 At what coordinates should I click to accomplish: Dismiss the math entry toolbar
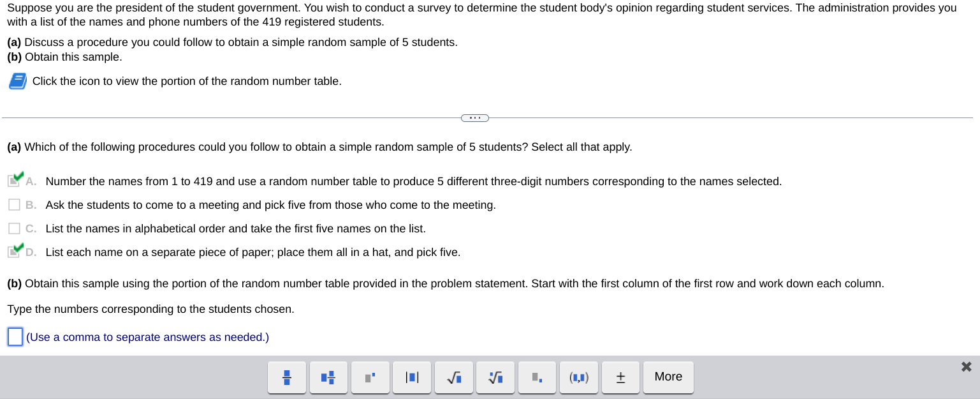click(966, 366)
